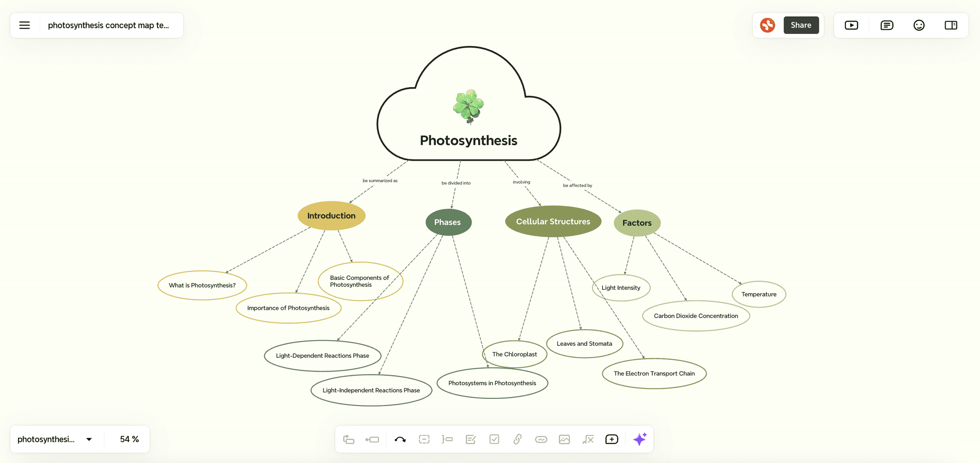Open the relationship line tool
The height and width of the screenshot is (463, 980).
tap(400, 439)
